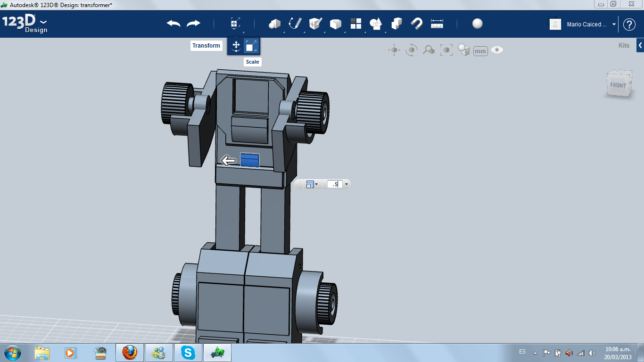This screenshot has width=644, height=362.
Task: Switch to Windows Live Messenger in taskbar
Action: [x=159, y=352]
